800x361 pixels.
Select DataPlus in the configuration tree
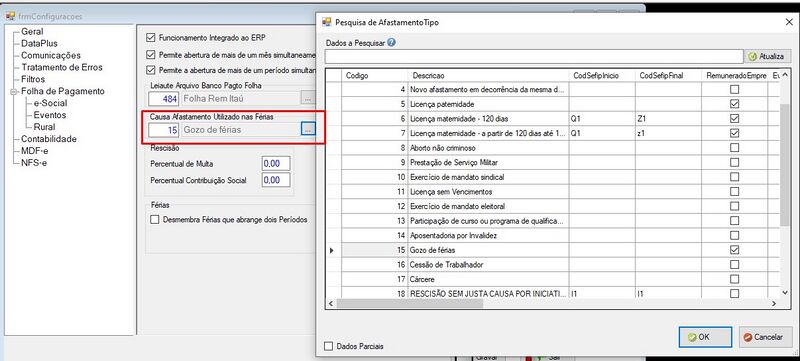pos(39,44)
